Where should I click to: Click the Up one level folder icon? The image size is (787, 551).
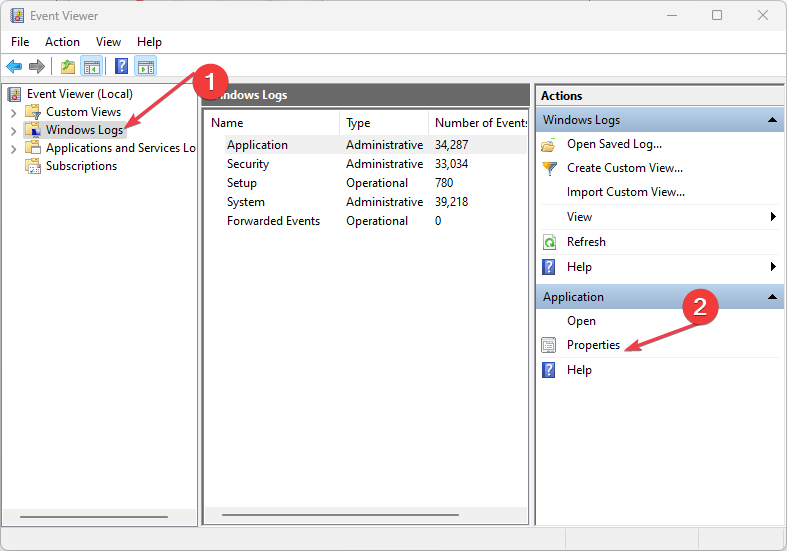click(68, 66)
